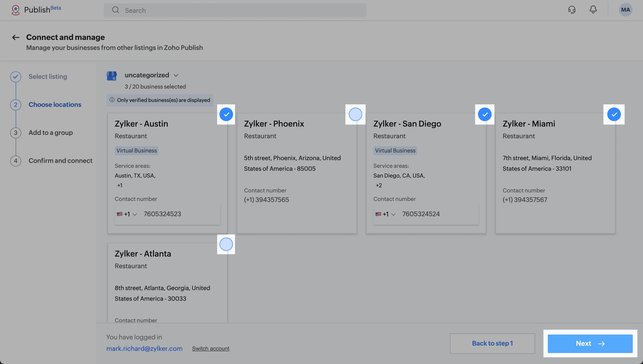This screenshot has width=643, height=364.
Task: Click Atlanta address 8th street text
Action: (x=162, y=293)
